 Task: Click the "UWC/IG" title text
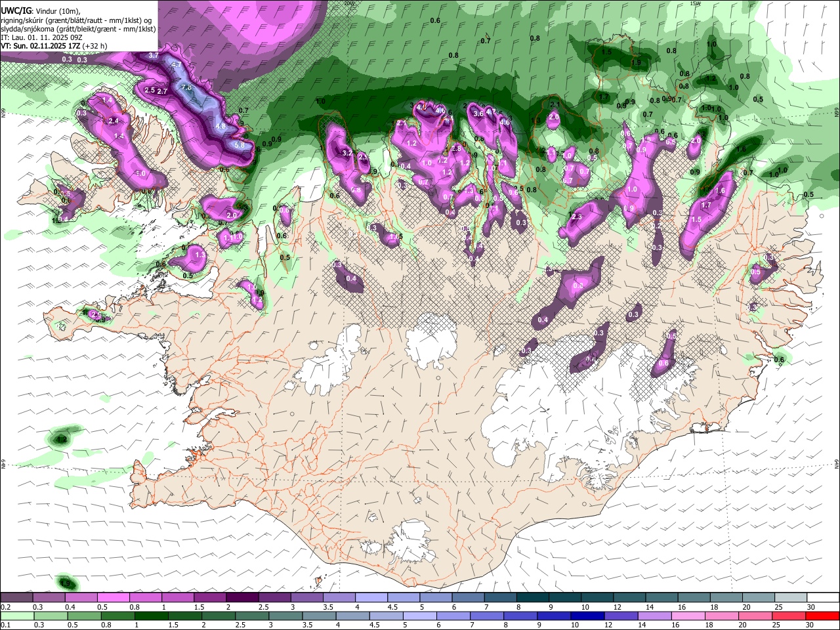tap(15, 11)
